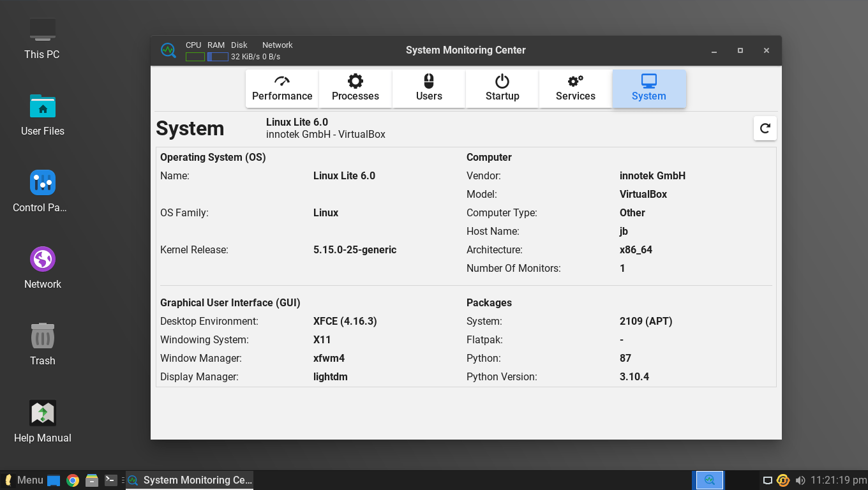This screenshot has width=868, height=490.
Task: Click the Computer section heading
Action: (490, 157)
